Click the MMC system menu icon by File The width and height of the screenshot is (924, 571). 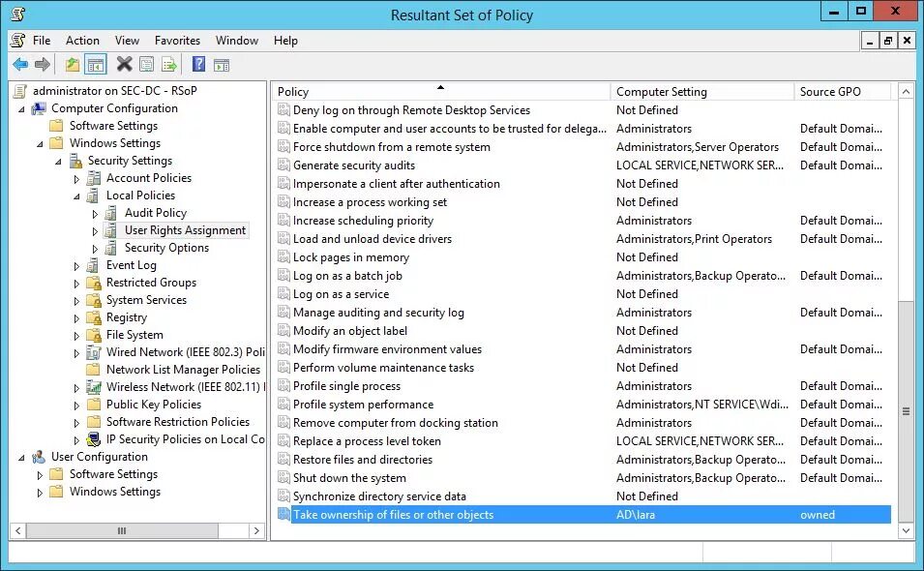click(x=17, y=40)
